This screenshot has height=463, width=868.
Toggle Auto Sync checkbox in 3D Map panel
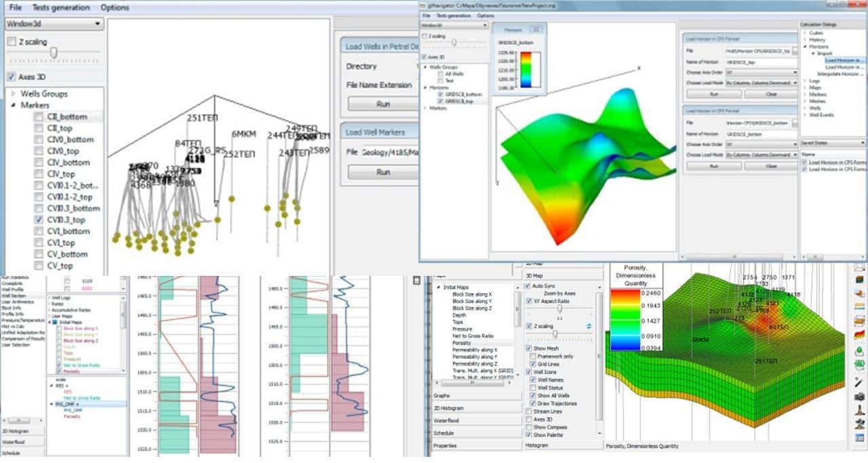coord(528,286)
